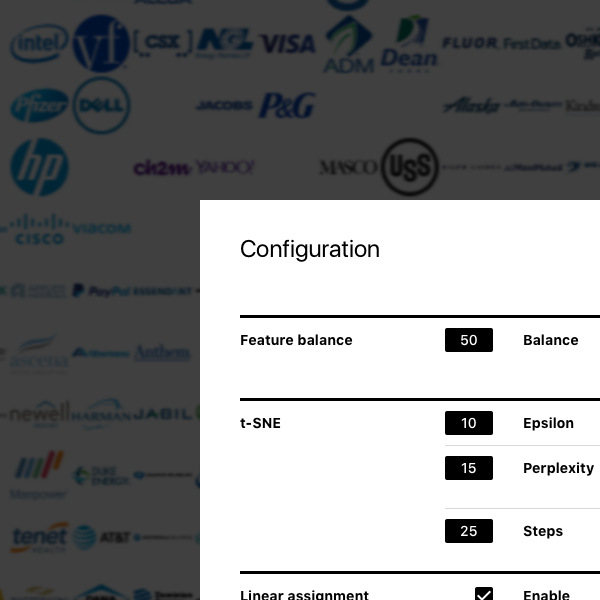Viewport: 600px width, 600px height.
Task: Toggle the Linear assignment Enable checkbox
Action: point(484,593)
